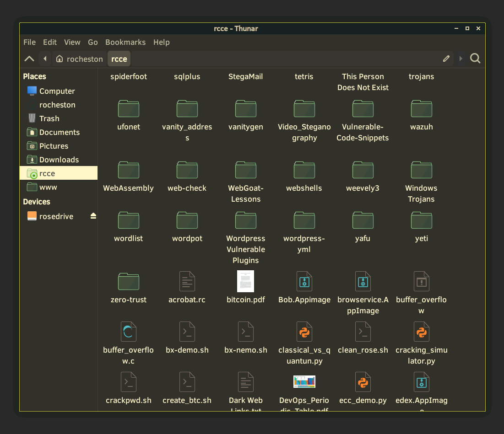504x434 pixels.
Task: Select the Bob.Appimage file icon
Action: click(x=304, y=281)
